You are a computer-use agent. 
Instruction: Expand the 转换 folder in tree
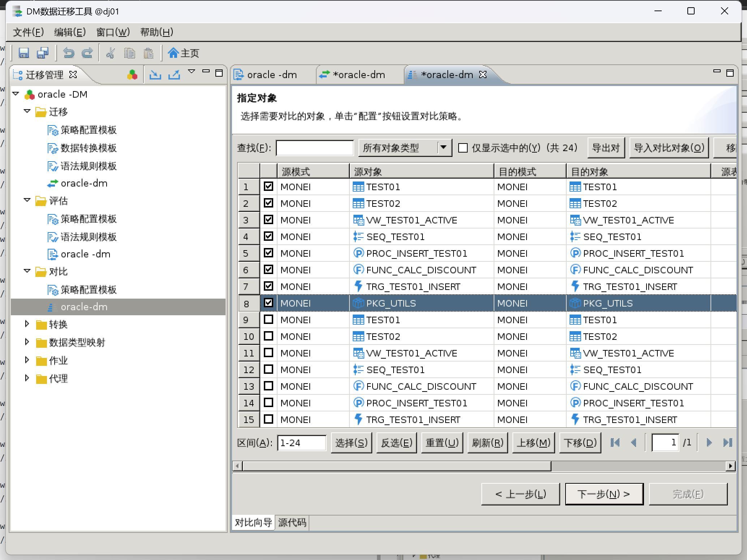(x=27, y=324)
